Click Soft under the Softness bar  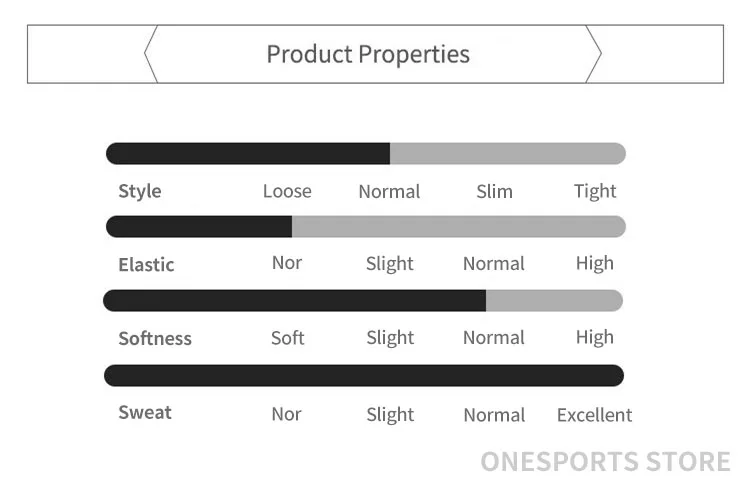pos(287,338)
